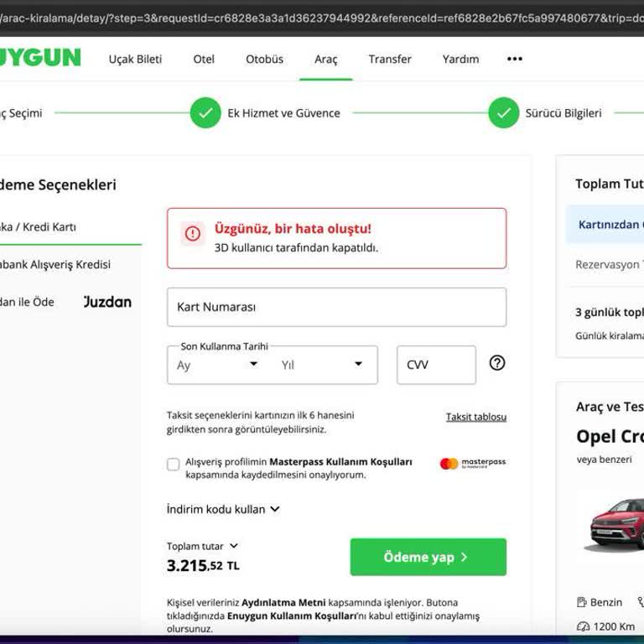Choose the Alışveriş Kredisi payment option
The width and height of the screenshot is (644, 644).
click(55, 264)
